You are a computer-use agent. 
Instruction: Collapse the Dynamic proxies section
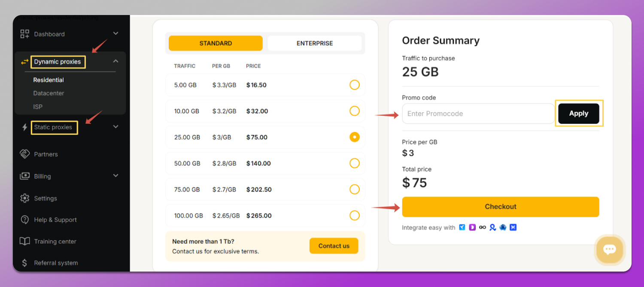[x=115, y=61]
